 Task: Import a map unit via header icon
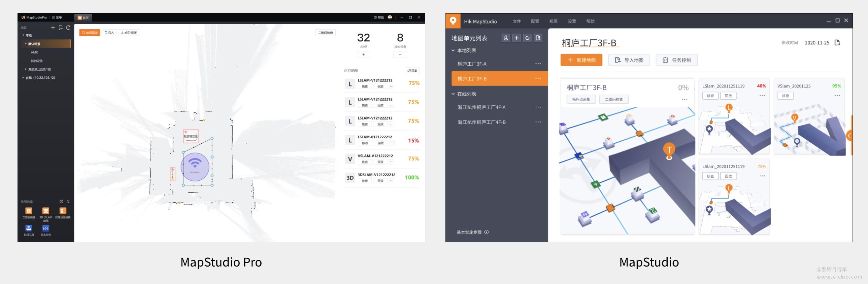coord(538,38)
